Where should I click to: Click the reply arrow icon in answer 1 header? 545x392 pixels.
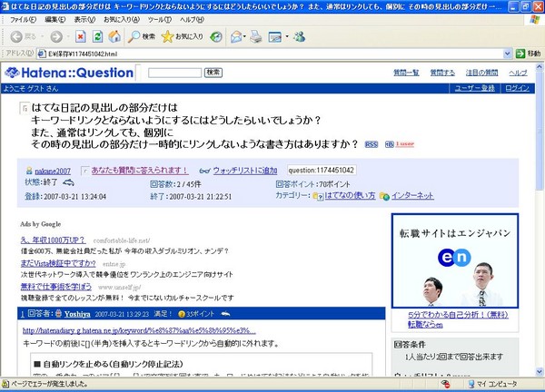(x=225, y=314)
